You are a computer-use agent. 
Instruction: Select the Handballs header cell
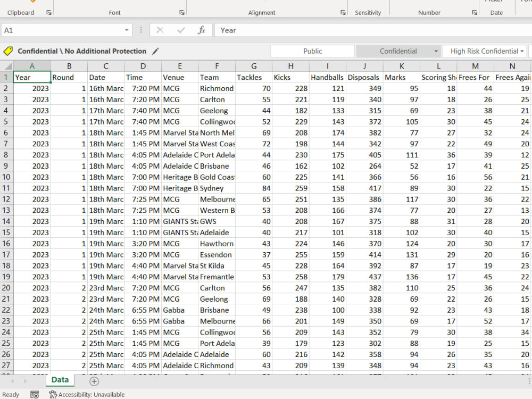327,77
